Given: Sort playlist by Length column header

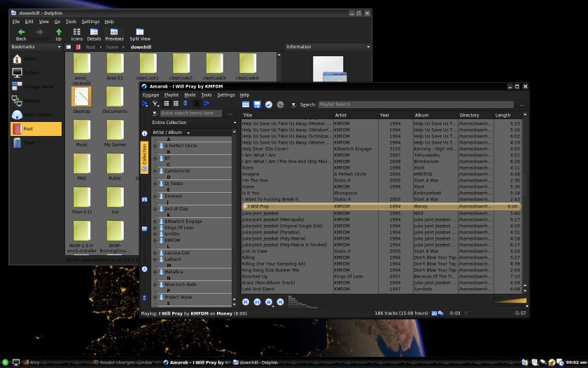Looking at the screenshot, I should tap(507, 115).
